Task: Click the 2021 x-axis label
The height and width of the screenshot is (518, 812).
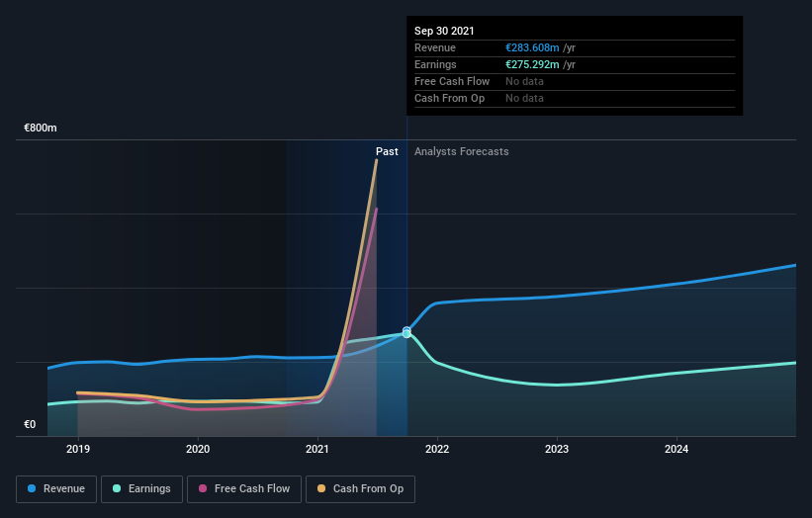Action: [x=317, y=449]
